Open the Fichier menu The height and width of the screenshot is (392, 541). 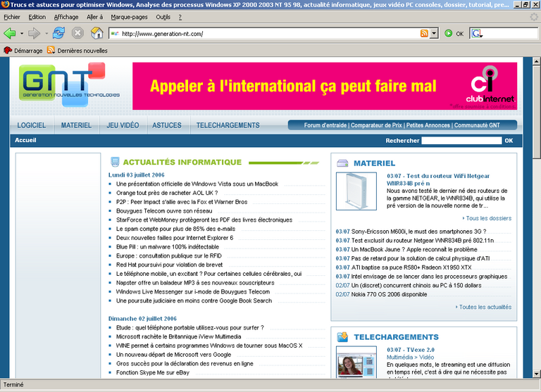point(12,17)
